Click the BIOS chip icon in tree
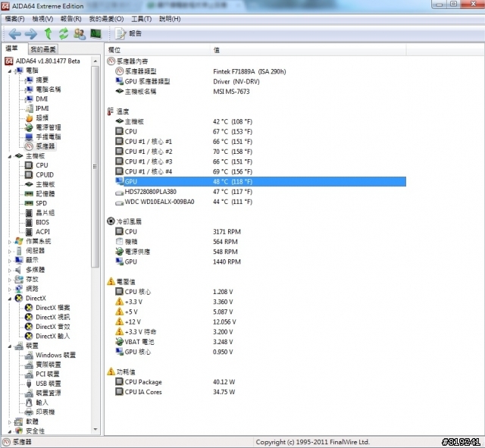The width and height of the screenshot is (485, 448). [29, 222]
